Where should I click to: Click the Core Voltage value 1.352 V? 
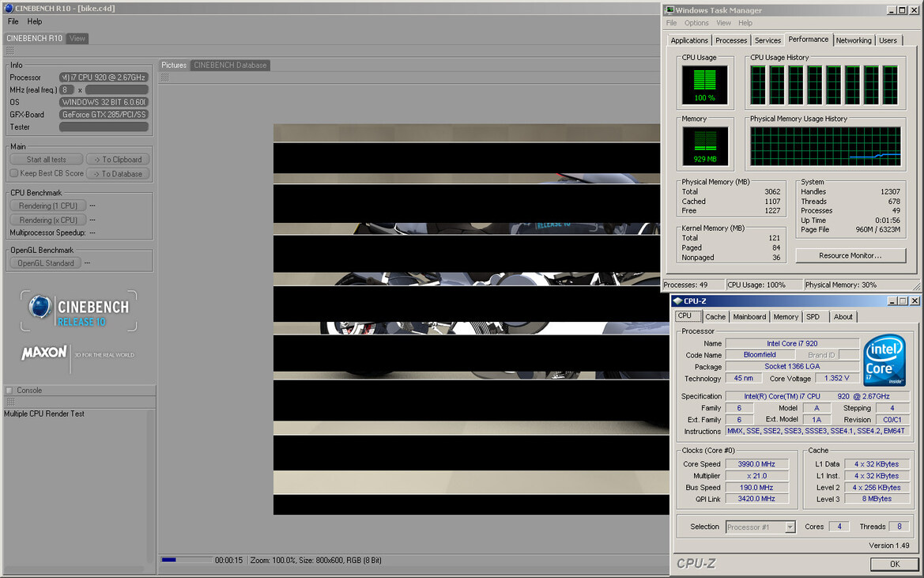[837, 378]
